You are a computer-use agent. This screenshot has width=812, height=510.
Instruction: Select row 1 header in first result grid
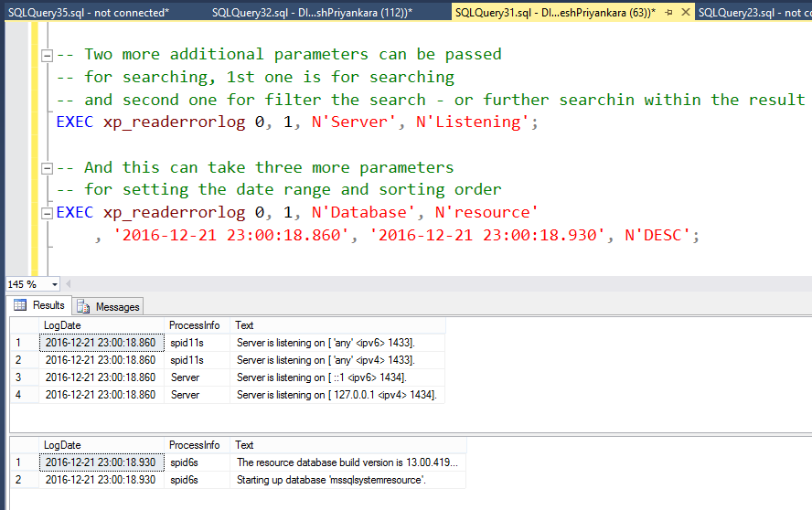coord(25,343)
